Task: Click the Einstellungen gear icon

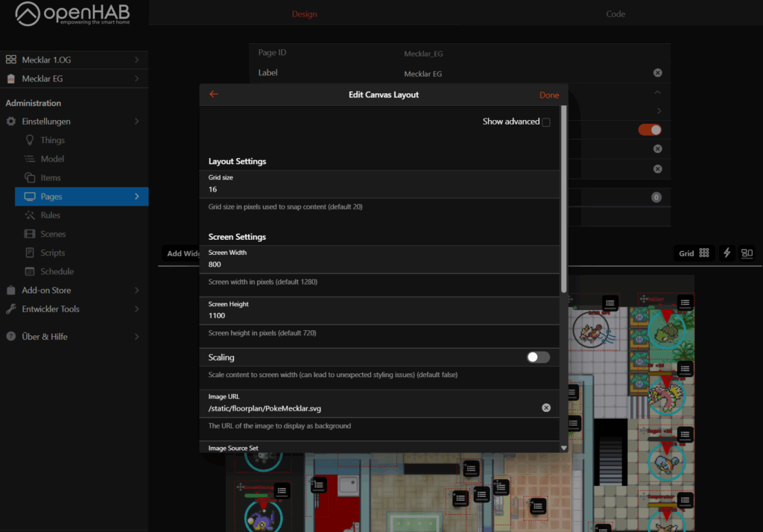Action: click(10, 121)
